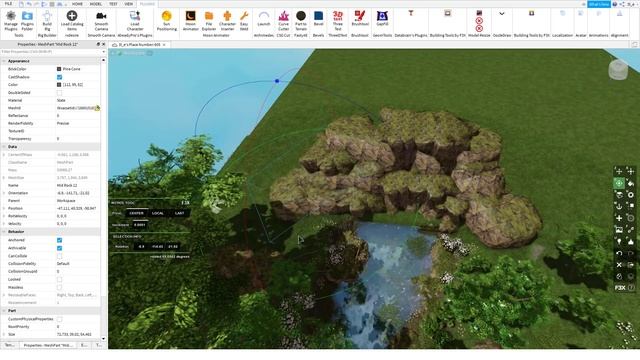Viewport: 640px width, 360px height.
Task: Enable the Massless checkbox
Action: (60, 287)
